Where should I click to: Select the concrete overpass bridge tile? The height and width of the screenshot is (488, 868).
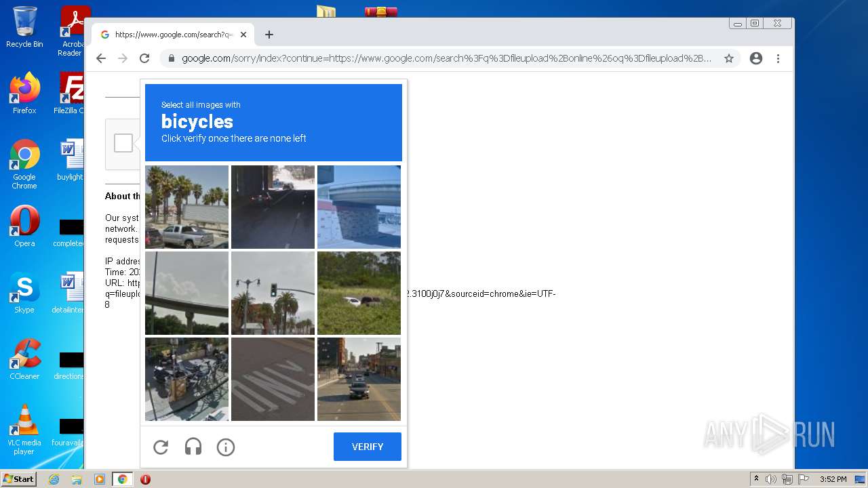point(359,207)
